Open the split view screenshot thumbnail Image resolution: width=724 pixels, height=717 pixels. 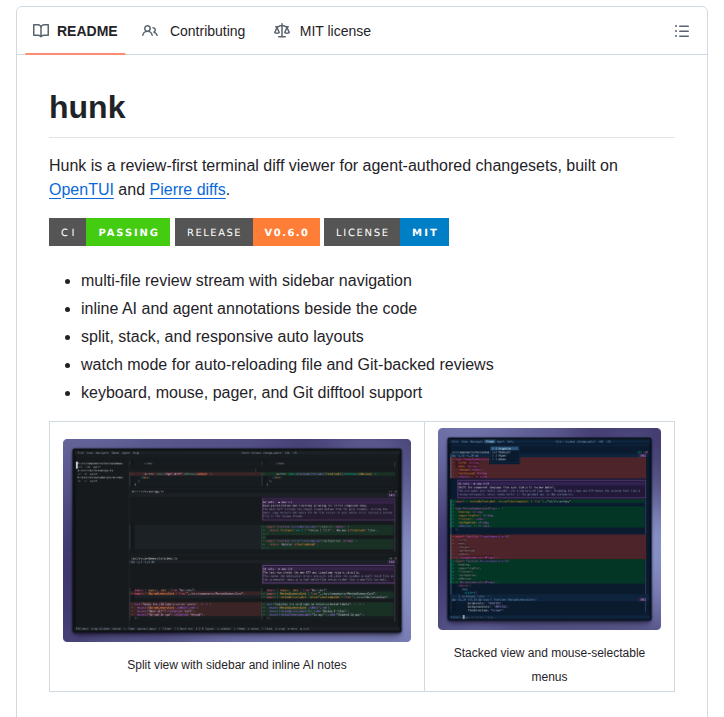(237, 540)
